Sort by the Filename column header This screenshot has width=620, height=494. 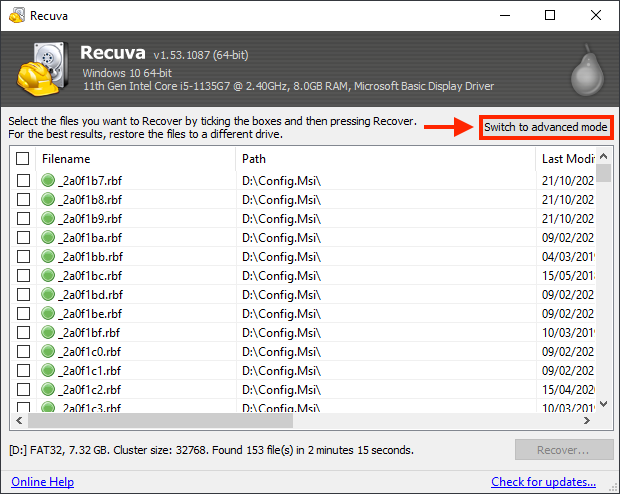point(136,159)
